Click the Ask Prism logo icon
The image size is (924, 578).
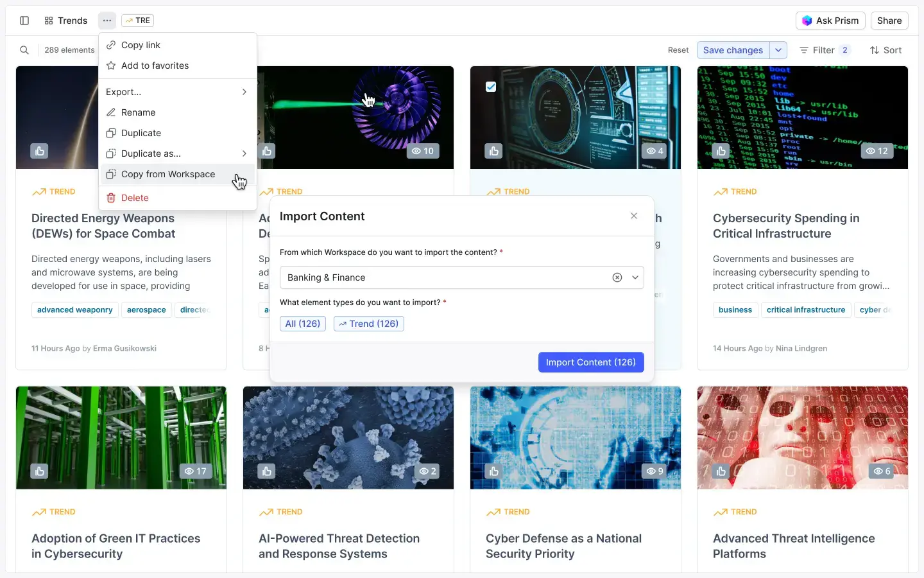click(807, 21)
